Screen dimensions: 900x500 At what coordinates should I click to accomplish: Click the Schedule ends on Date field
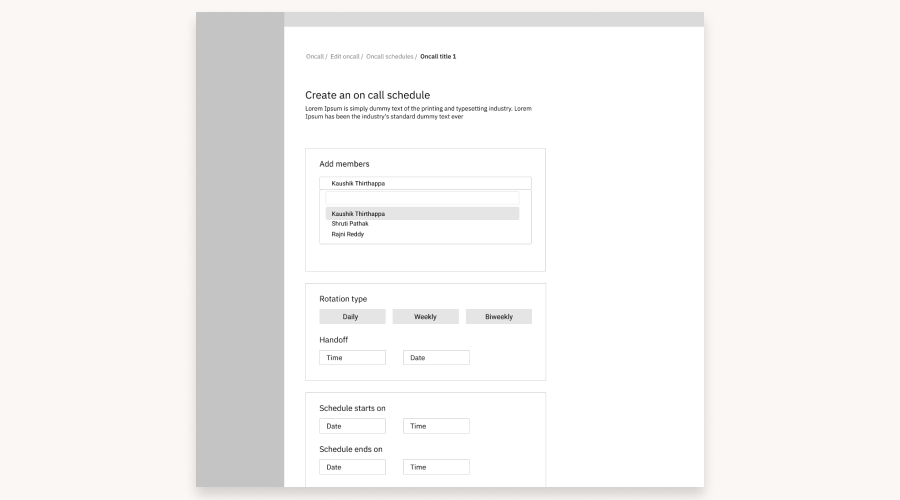pos(352,467)
